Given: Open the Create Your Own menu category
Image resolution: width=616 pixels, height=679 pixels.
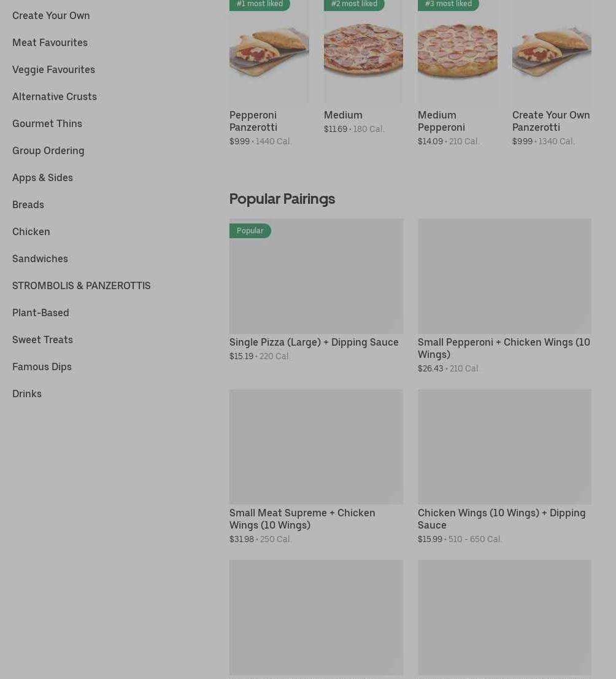Looking at the screenshot, I should click(51, 15).
